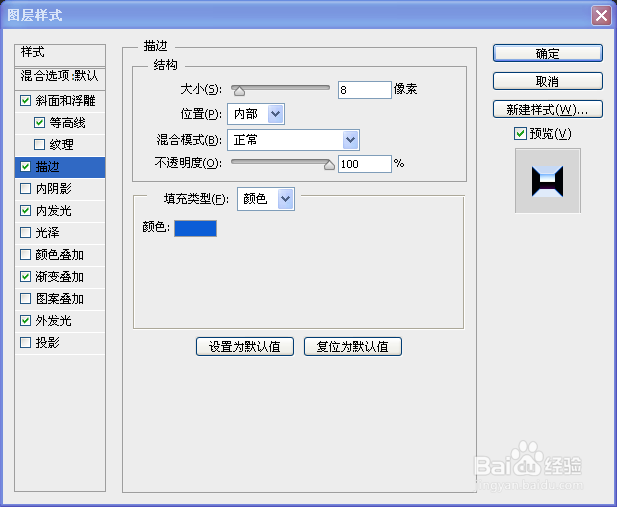This screenshot has width=617, height=507.
Task: Open the 纹理 settings row
Action: [61, 145]
